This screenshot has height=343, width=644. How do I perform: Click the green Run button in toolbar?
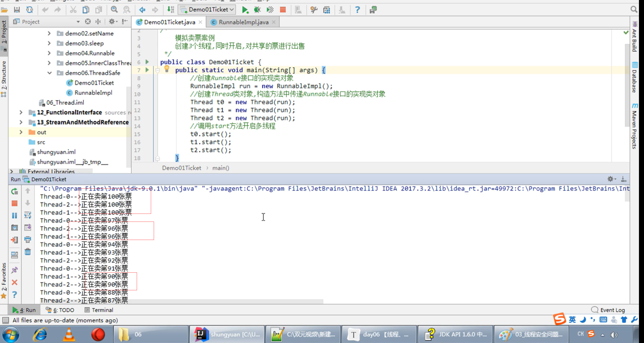(x=245, y=10)
